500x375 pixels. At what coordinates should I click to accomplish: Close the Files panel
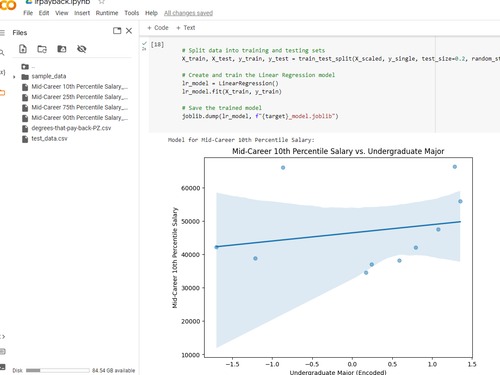click(129, 31)
